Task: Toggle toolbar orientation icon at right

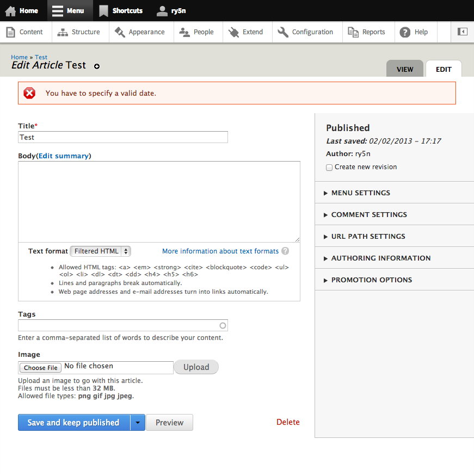Action: 463,32
